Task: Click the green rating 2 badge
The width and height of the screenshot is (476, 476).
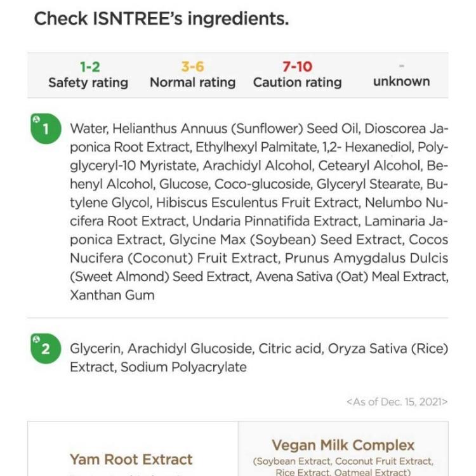Action: [46, 348]
